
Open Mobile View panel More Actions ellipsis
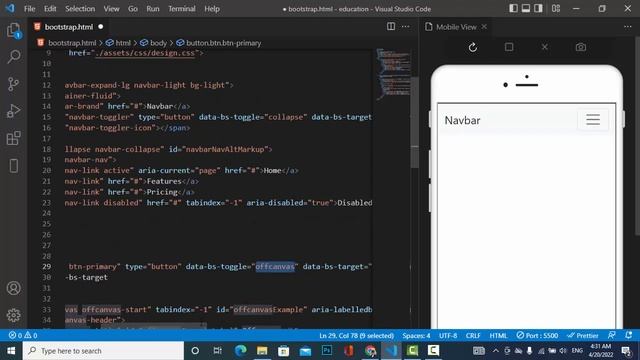[628, 27]
